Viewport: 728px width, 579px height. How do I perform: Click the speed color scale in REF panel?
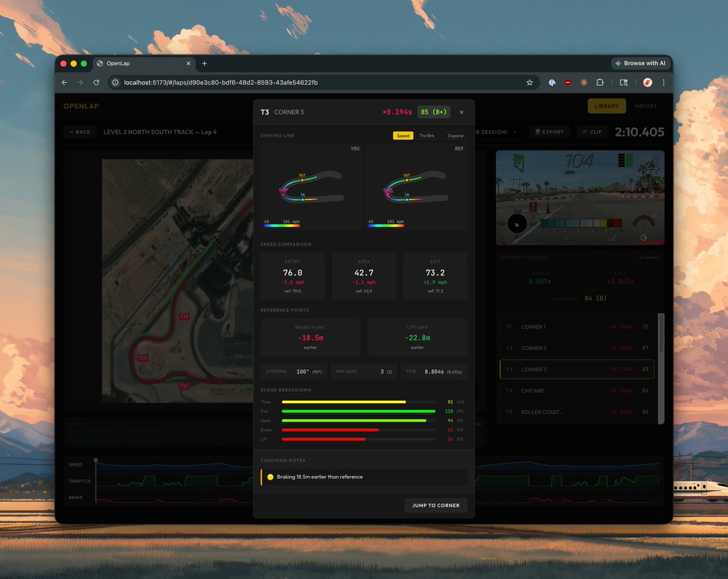coord(386,226)
